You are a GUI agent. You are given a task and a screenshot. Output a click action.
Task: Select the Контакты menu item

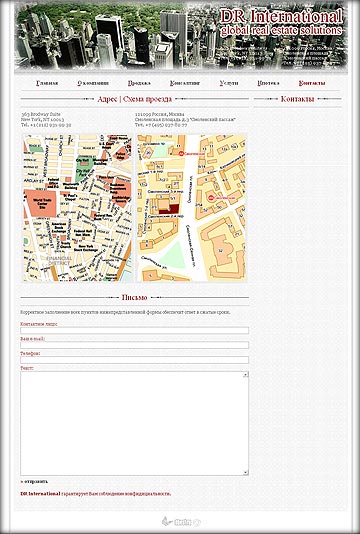(x=312, y=83)
